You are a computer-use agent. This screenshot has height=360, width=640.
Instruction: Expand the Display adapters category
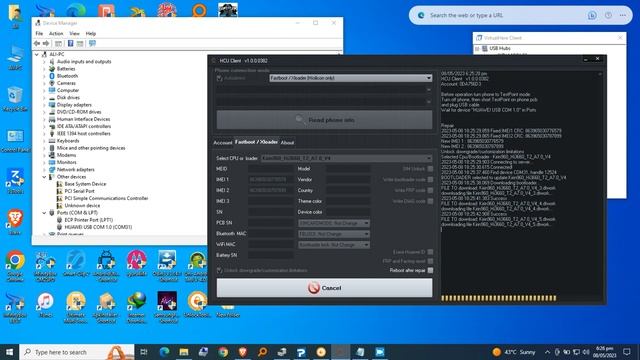click(44, 105)
